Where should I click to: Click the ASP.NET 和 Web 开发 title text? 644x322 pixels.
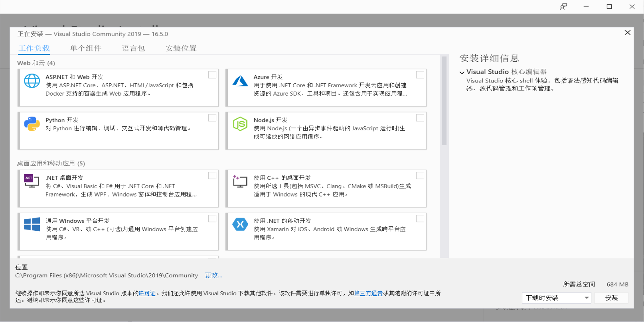pyautogui.click(x=74, y=77)
